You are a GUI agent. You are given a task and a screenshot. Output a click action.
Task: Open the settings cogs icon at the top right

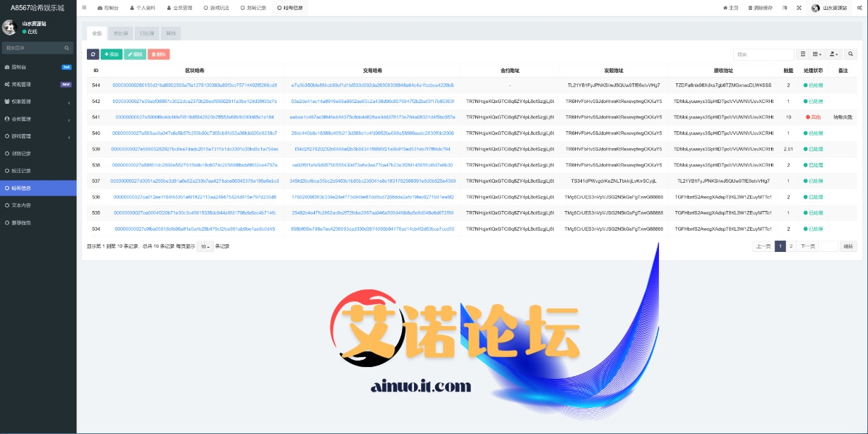click(858, 8)
